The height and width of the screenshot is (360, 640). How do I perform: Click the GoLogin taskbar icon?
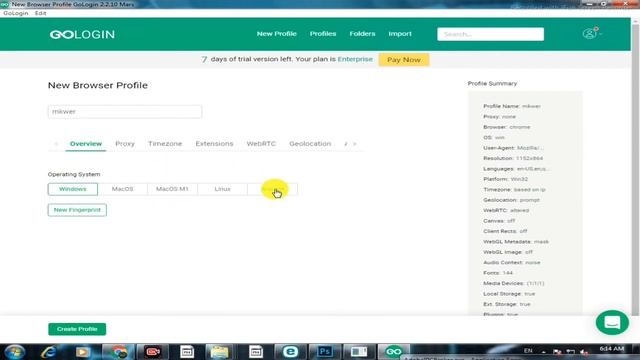pos(393,352)
